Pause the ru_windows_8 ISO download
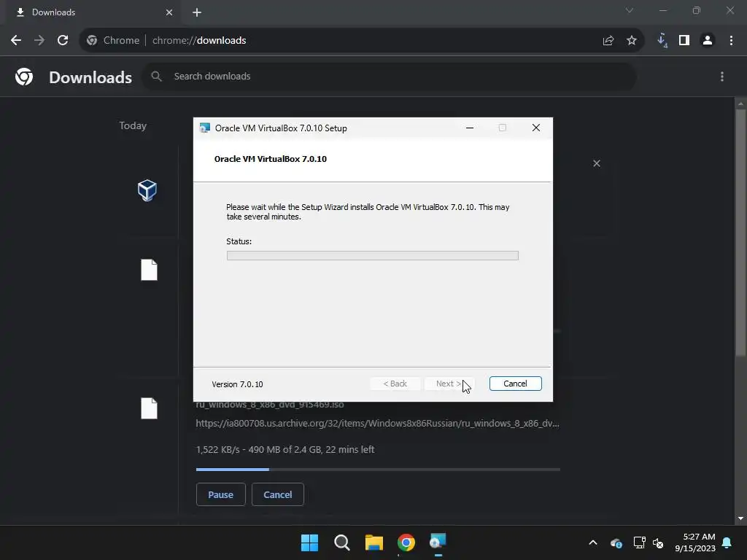The height and width of the screenshot is (560, 747). point(220,494)
